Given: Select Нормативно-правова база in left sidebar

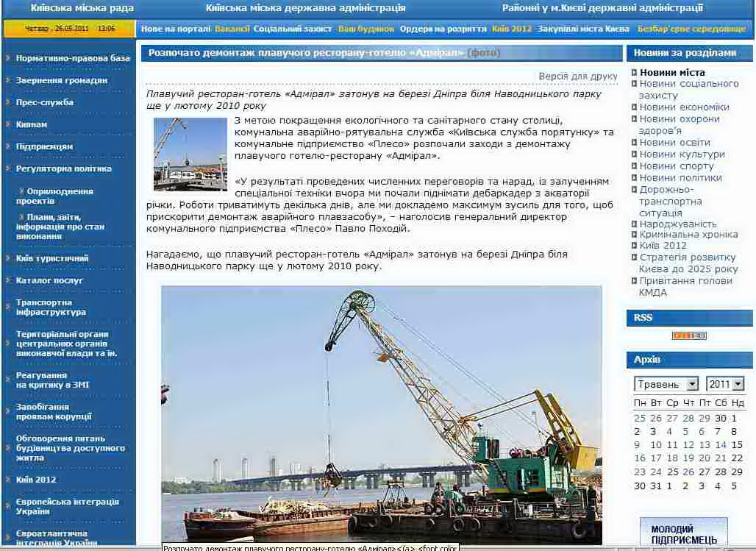Looking at the screenshot, I should click(x=73, y=58).
